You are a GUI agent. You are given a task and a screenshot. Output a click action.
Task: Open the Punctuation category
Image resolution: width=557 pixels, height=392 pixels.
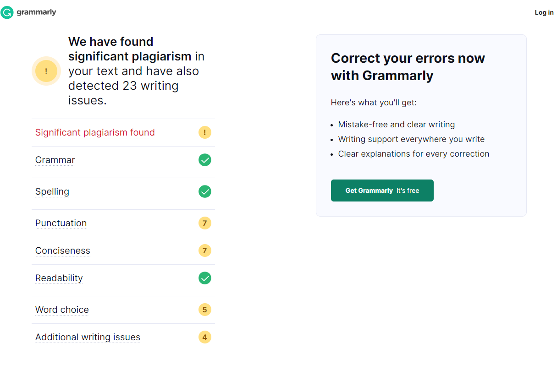pyautogui.click(x=61, y=223)
